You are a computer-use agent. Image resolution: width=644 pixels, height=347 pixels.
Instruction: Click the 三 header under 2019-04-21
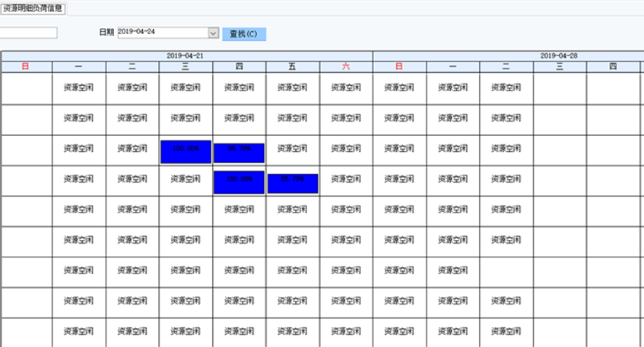(x=186, y=67)
